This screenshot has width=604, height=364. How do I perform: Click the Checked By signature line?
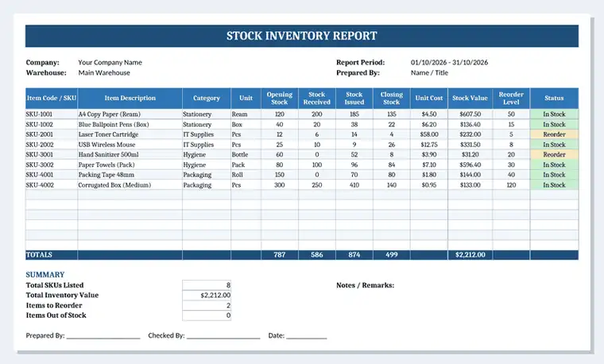[x=223, y=337]
